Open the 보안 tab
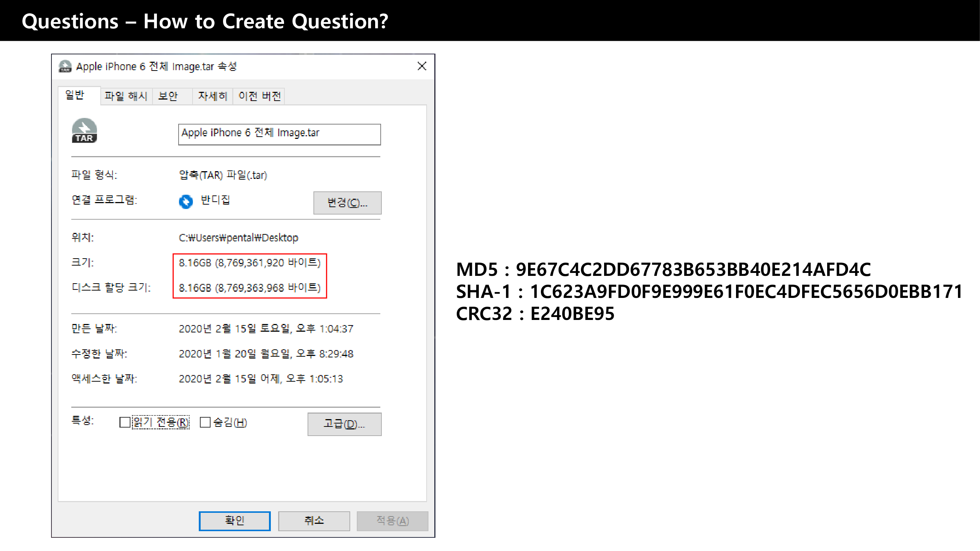 pos(168,96)
